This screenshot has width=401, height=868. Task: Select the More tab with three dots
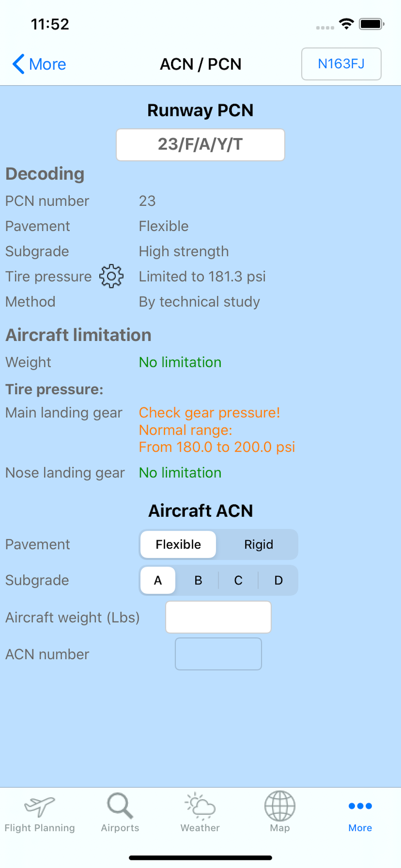coord(360,811)
